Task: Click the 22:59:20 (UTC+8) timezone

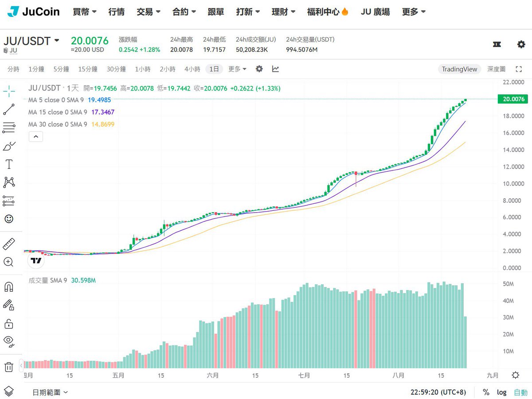Action: [x=438, y=392]
